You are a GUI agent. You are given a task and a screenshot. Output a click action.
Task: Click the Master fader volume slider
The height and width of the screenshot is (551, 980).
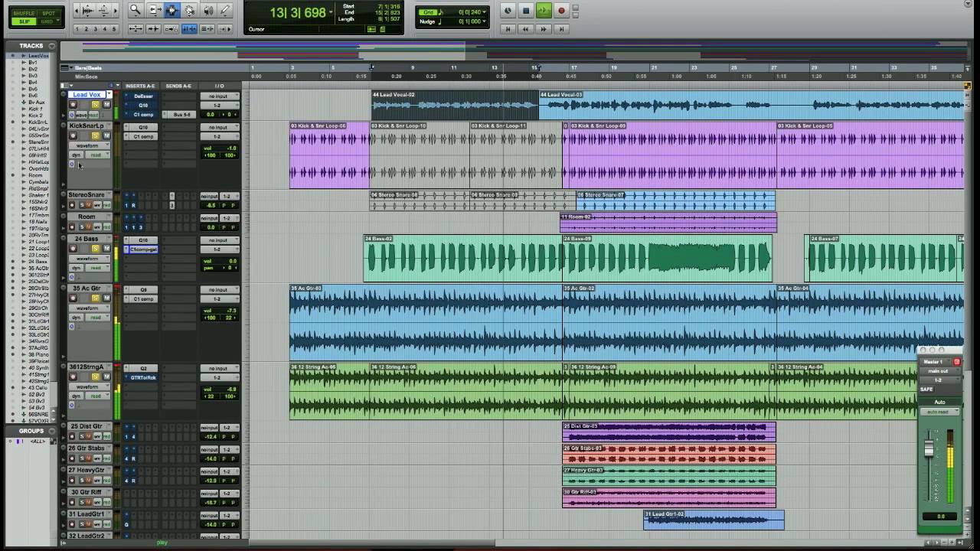click(x=929, y=449)
